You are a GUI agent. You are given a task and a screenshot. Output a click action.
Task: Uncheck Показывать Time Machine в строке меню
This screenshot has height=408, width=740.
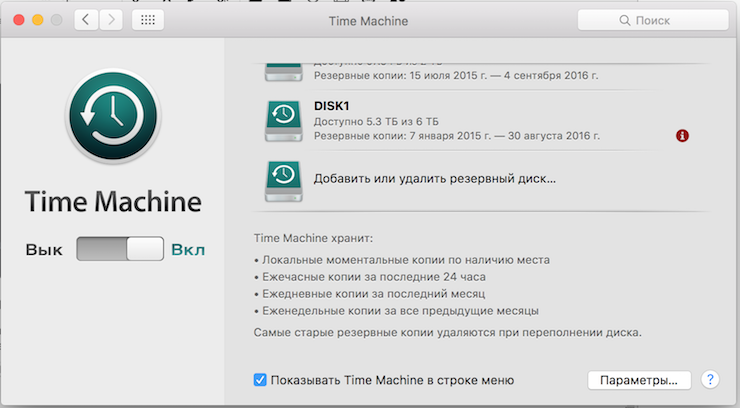260,380
